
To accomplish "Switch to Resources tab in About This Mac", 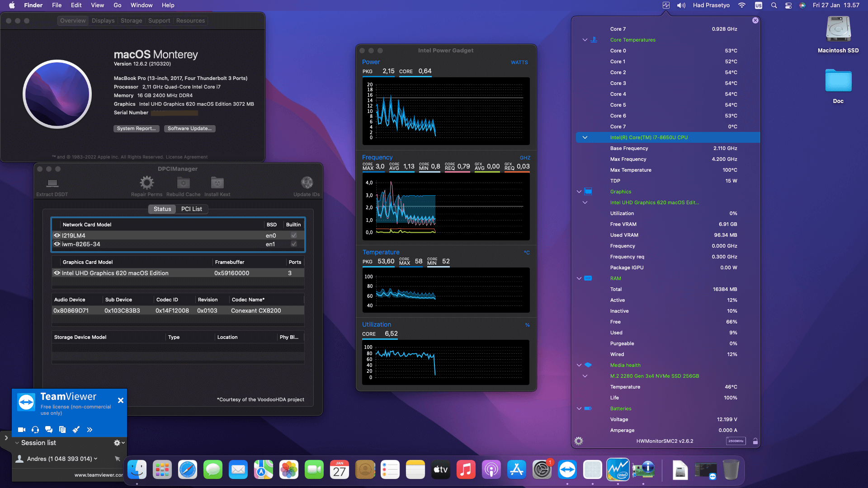I will tap(190, 21).
